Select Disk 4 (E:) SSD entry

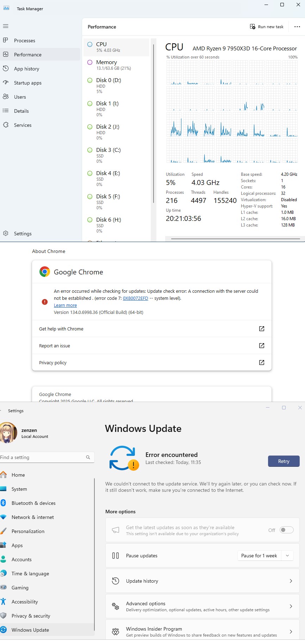pos(117,179)
